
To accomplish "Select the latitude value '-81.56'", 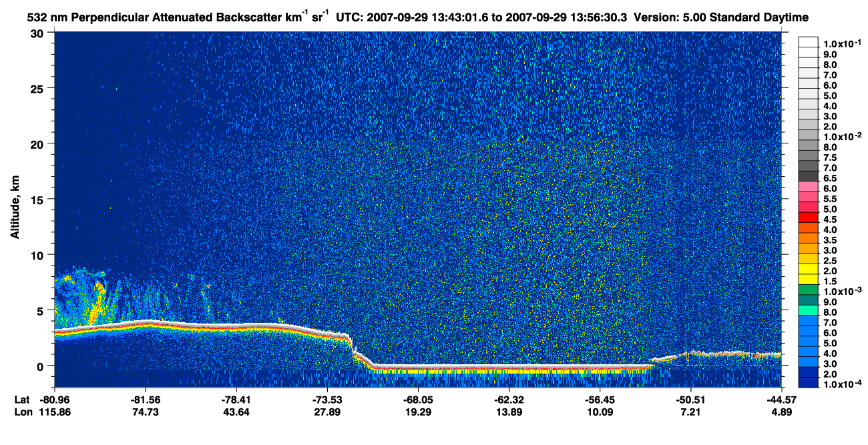I will (x=146, y=400).
